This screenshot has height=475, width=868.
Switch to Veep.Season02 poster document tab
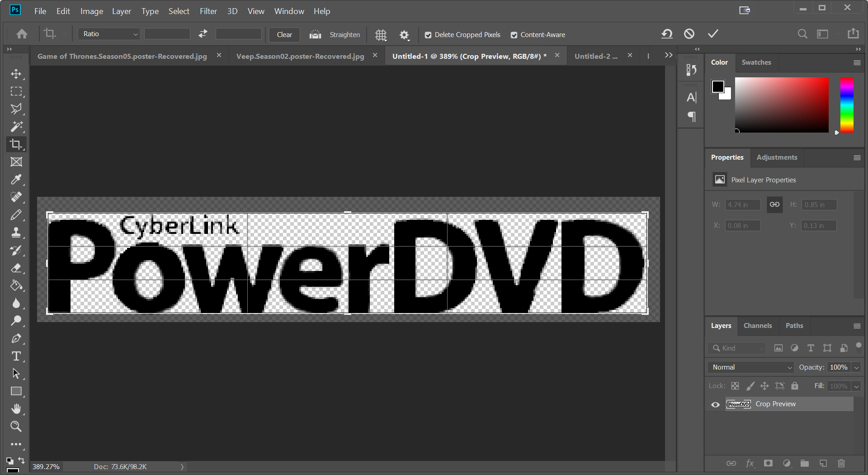300,56
